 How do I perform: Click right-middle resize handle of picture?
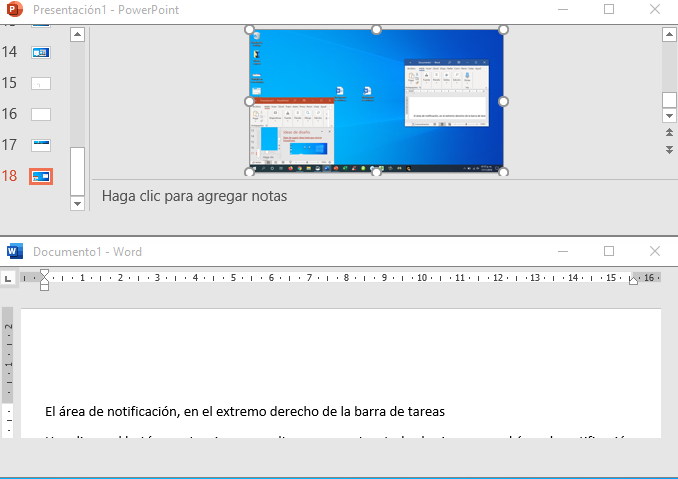tap(503, 101)
